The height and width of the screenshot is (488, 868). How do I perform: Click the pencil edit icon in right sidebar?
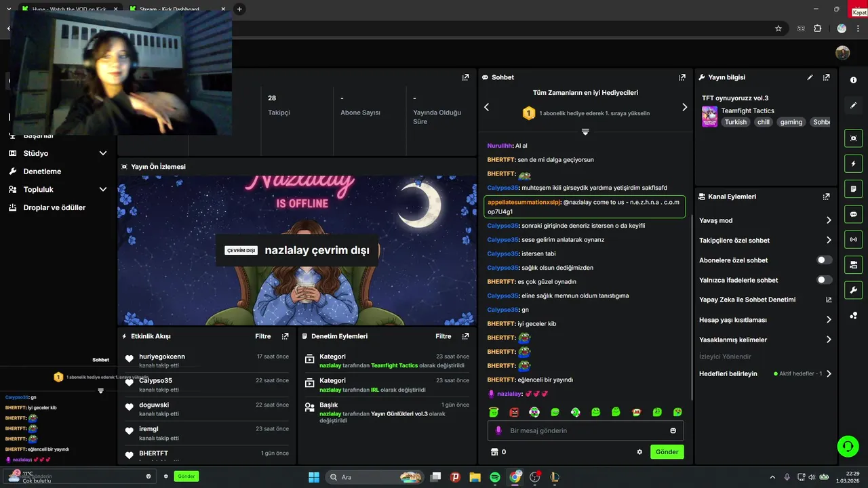pyautogui.click(x=853, y=106)
